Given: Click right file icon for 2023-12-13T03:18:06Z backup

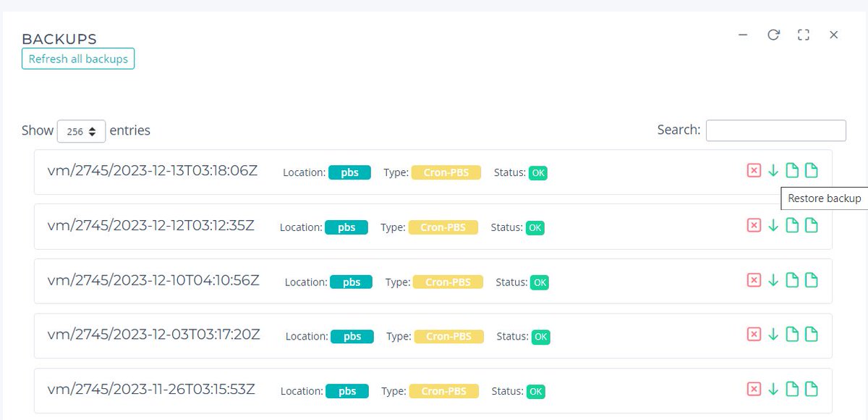Looking at the screenshot, I should 812,171.
